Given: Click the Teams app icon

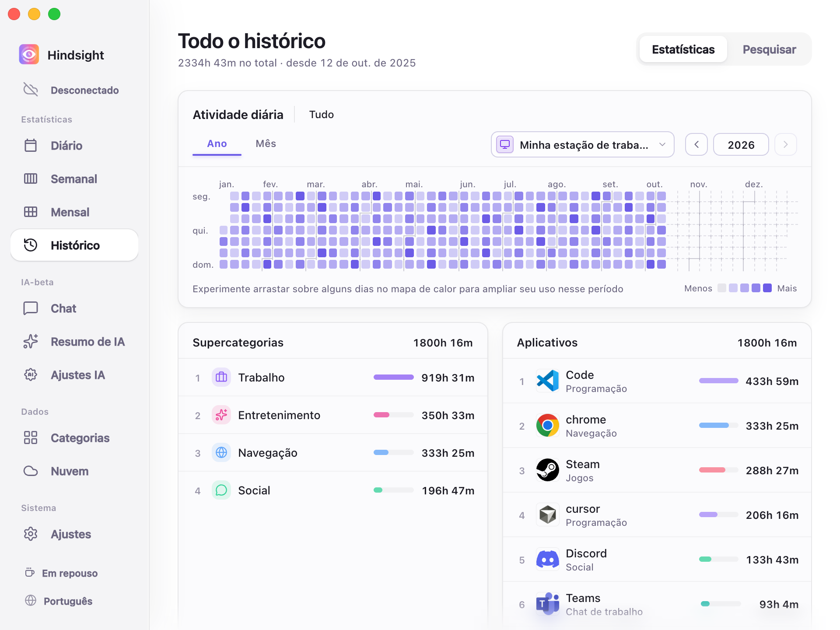Looking at the screenshot, I should 548,604.
